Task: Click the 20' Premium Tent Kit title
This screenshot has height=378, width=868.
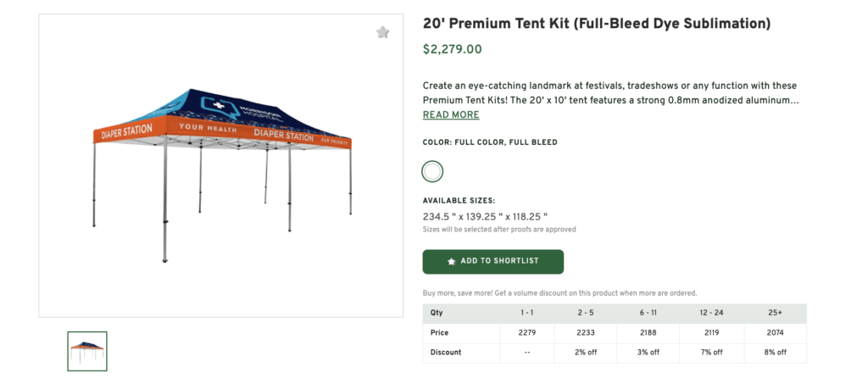Action: pos(596,23)
